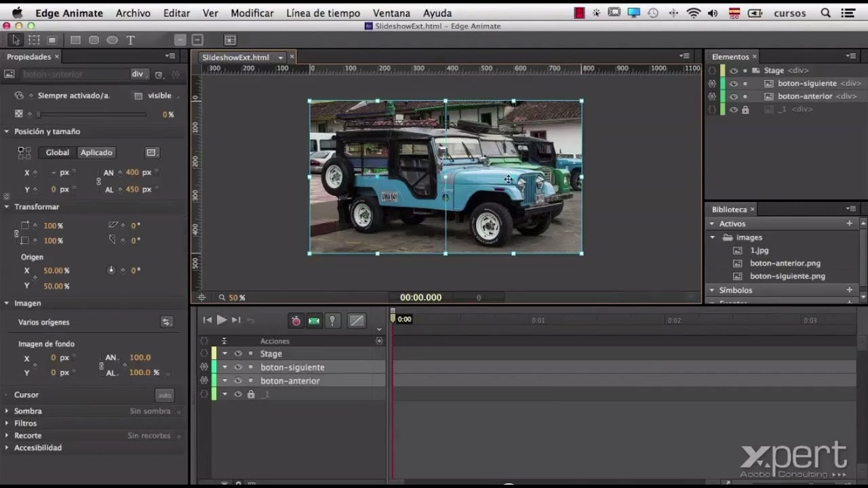Open the Ventana menu
Image resolution: width=868 pixels, height=488 pixels.
tap(391, 13)
